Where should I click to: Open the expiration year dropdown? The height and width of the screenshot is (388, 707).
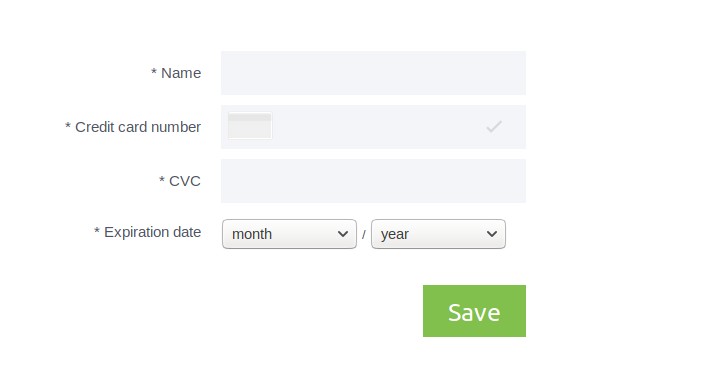[x=438, y=234]
